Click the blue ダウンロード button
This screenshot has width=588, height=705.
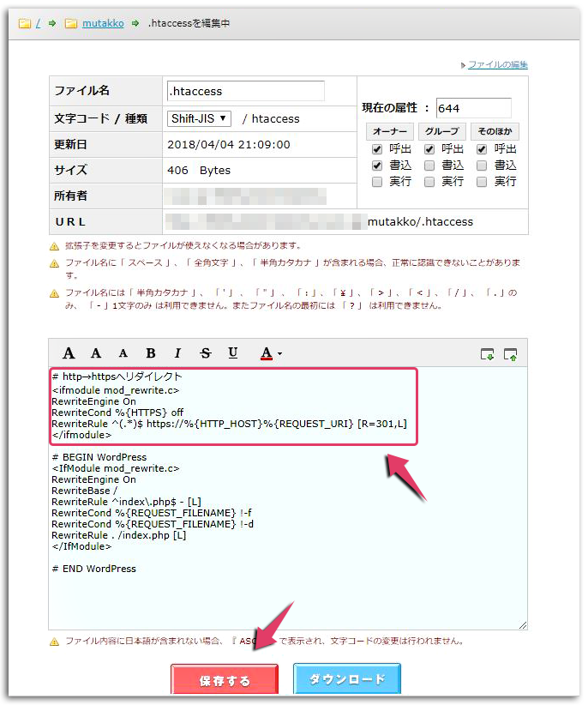click(346, 679)
